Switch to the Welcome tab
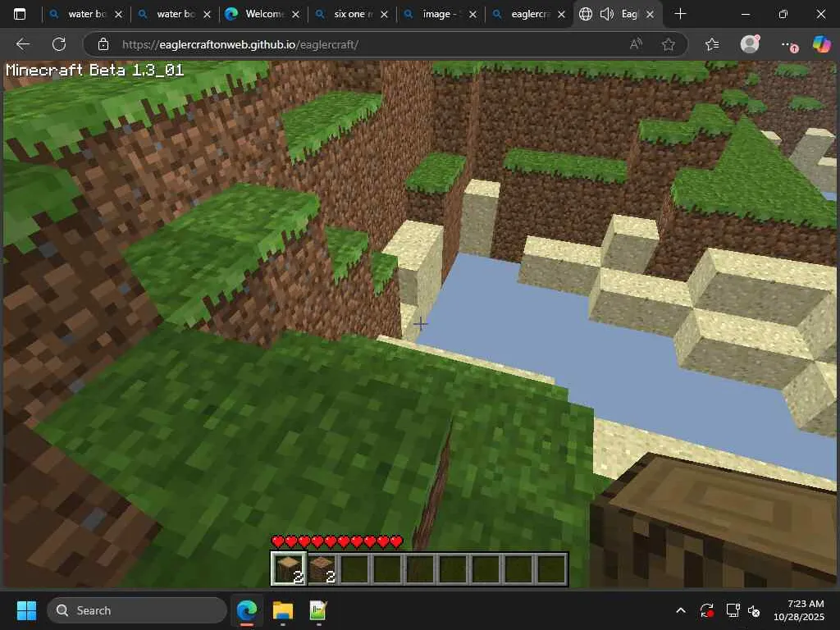 [x=262, y=14]
